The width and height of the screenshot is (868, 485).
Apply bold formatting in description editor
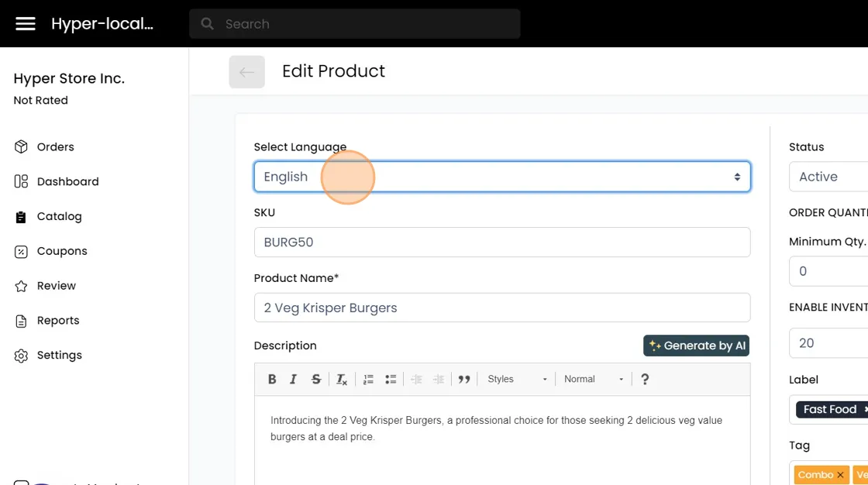click(272, 379)
